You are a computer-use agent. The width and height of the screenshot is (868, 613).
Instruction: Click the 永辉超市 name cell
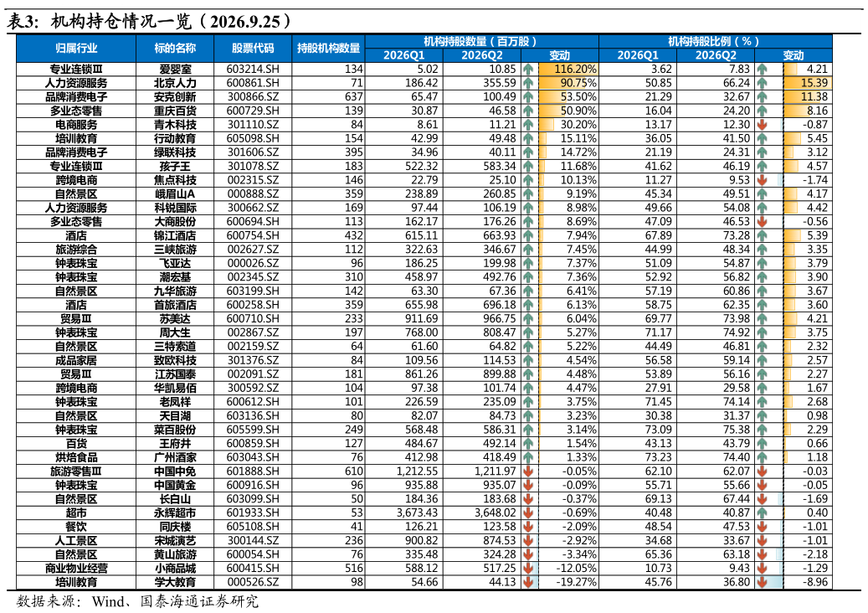175,513
